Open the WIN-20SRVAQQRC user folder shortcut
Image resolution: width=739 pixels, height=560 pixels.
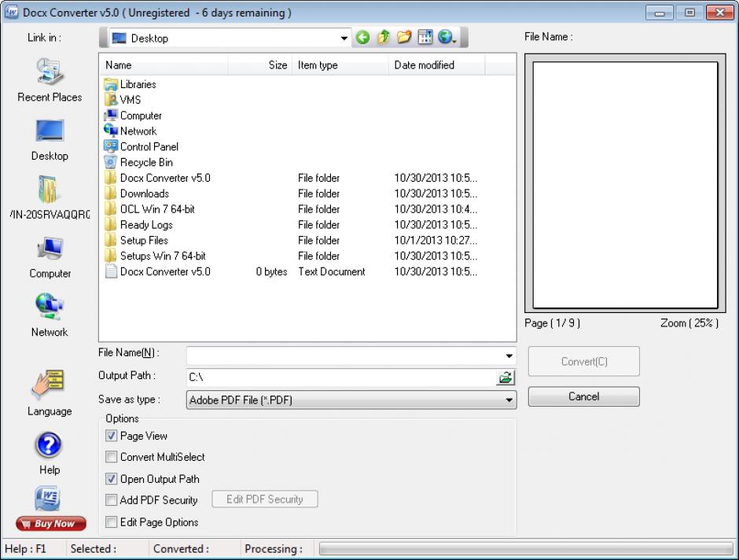coord(50,198)
